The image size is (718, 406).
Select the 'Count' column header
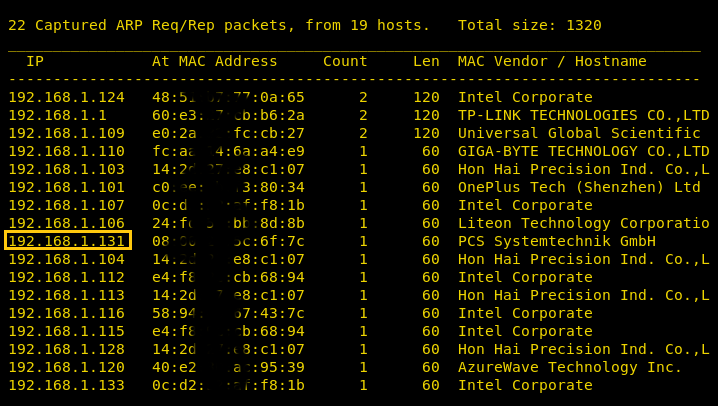coord(345,61)
